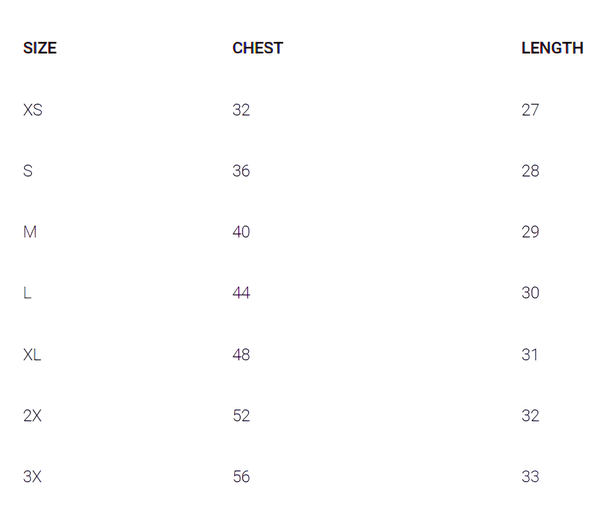Image resolution: width=600 pixels, height=526 pixels.
Task: Click the LENGTH column header
Action: click(552, 48)
